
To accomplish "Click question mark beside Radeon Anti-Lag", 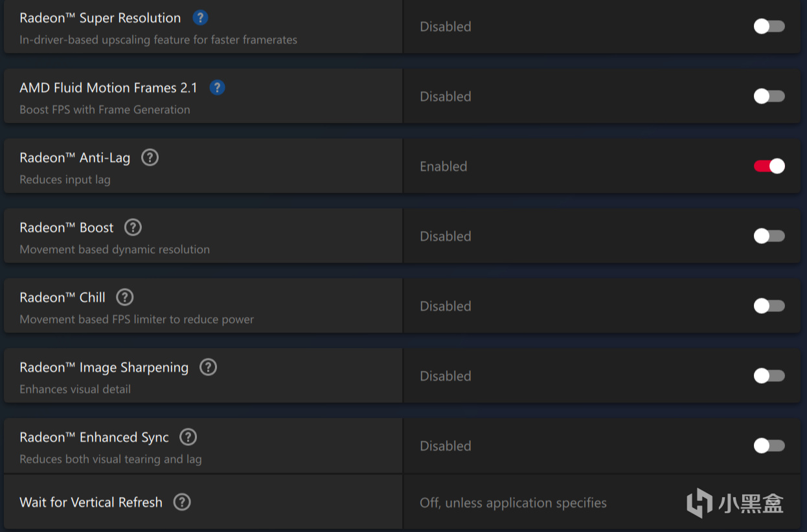I will point(150,157).
